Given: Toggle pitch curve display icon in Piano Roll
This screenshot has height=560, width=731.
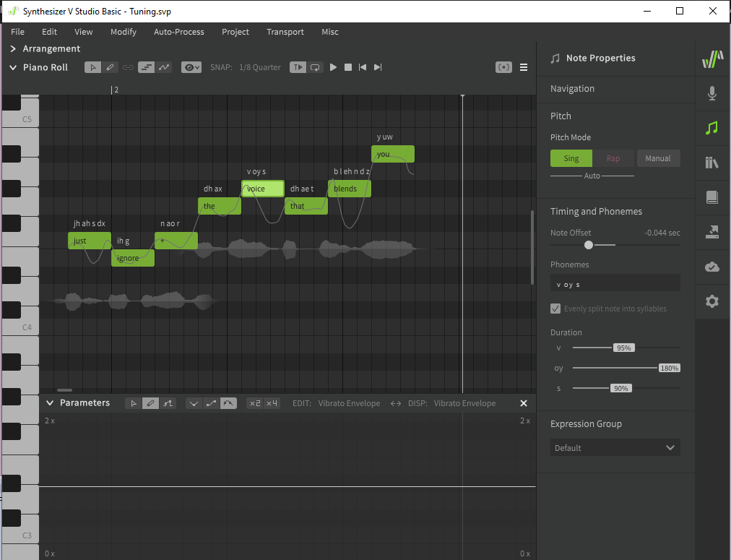Looking at the screenshot, I should (x=164, y=68).
